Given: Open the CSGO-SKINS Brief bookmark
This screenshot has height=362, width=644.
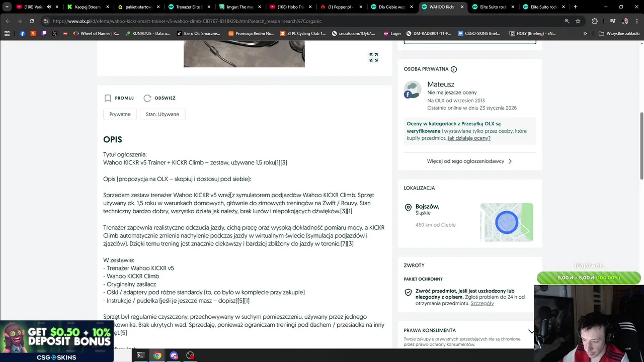Looking at the screenshot, I should click(x=478, y=34).
